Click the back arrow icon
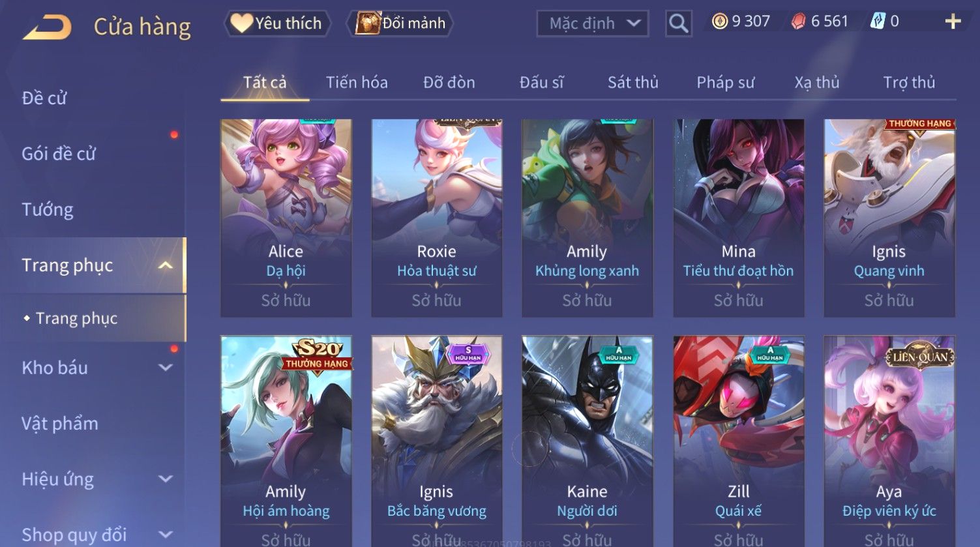 pyautogui.click(x=47, y=27)
